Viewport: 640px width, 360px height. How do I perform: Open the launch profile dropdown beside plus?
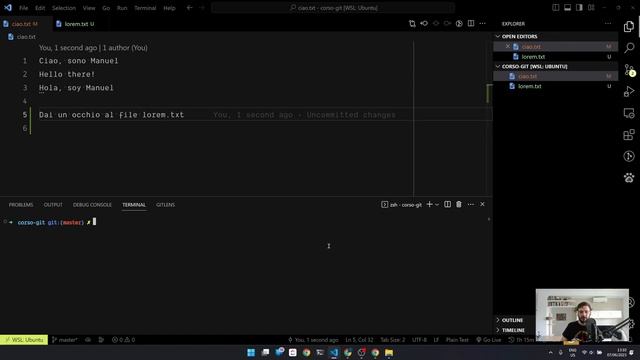[x=437, y=204]
